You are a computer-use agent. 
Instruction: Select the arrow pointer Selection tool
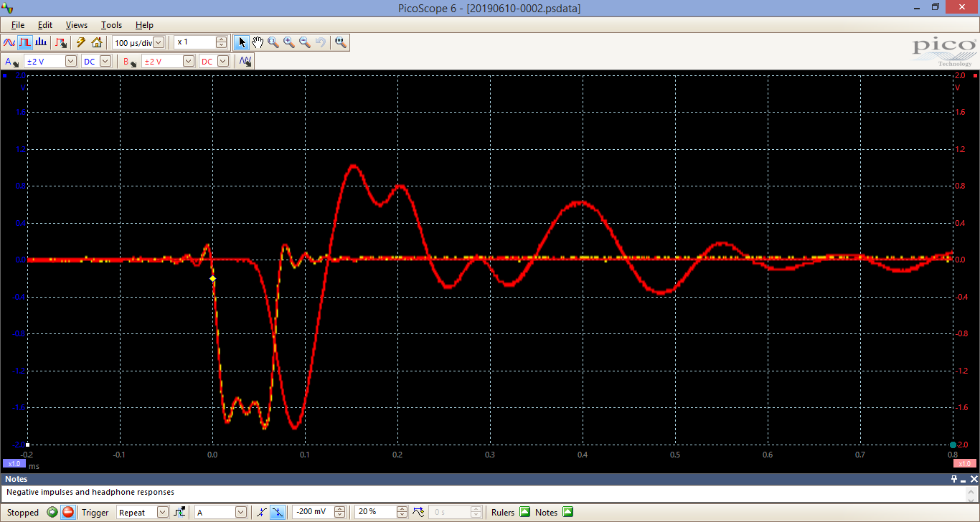242,42
